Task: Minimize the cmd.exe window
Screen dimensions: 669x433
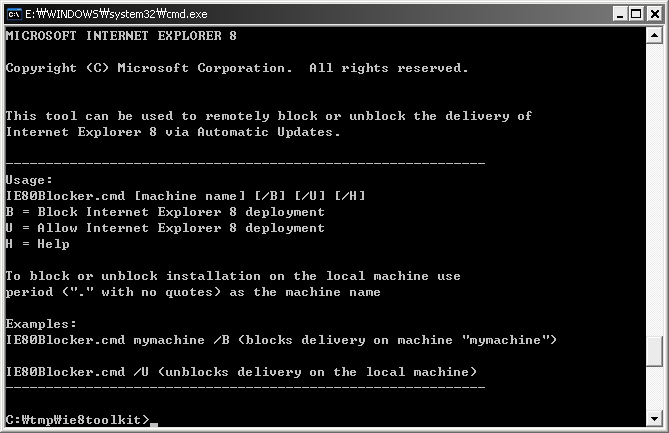Action: [x=620, y=14]
